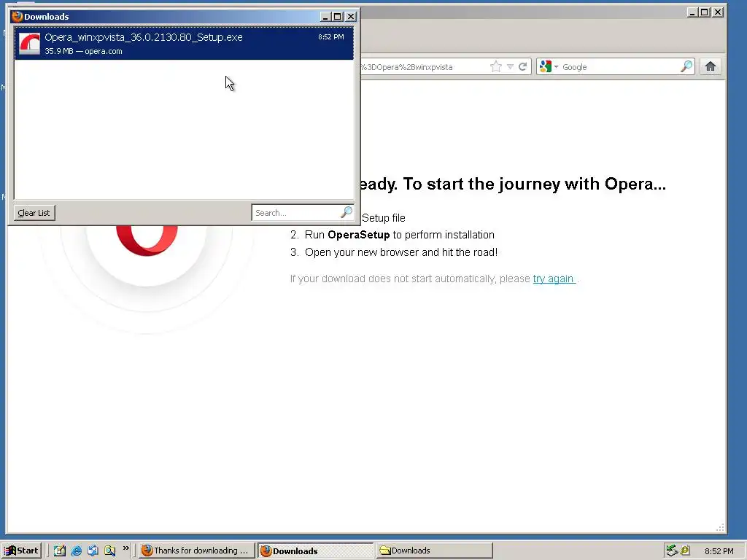Open the Downloads folder taskbar button

click(x=434, y=551)
